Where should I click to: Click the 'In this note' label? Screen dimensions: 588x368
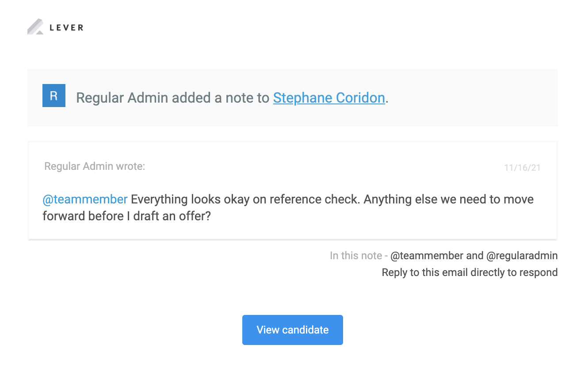(x=355, y=256)
